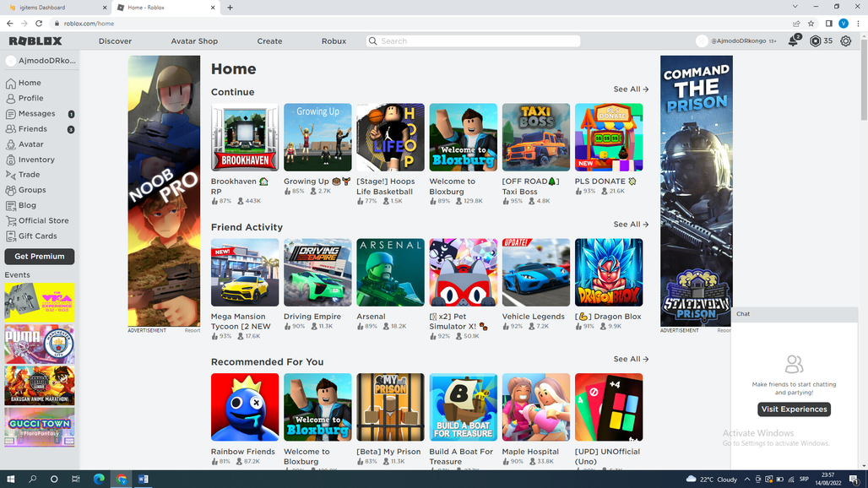The height and width of the screenshot is (488, 868).
Task: Click the Get Premium button
Action: 40,256
